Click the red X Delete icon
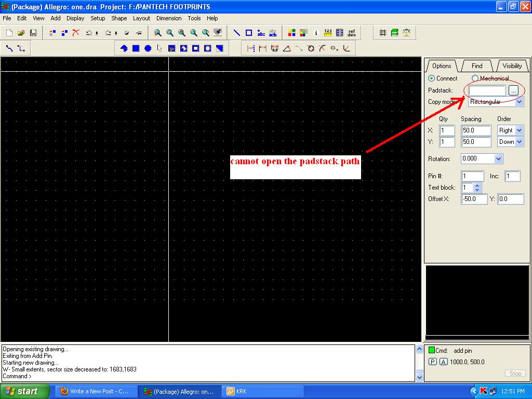 [76, 33]
